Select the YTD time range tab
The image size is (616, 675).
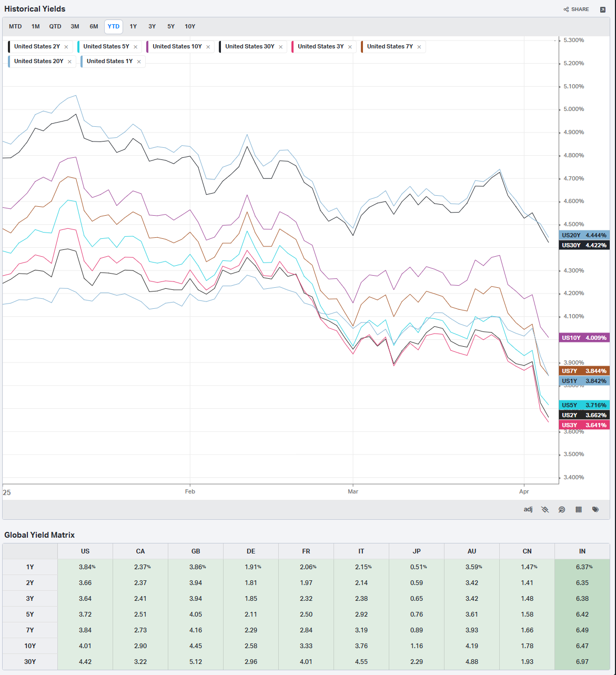click(114, 26)
